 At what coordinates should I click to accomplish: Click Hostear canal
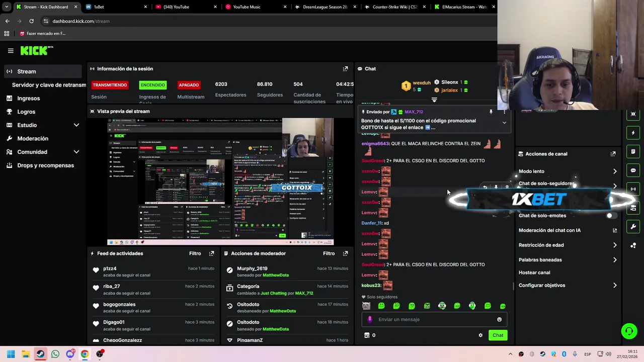534,273
